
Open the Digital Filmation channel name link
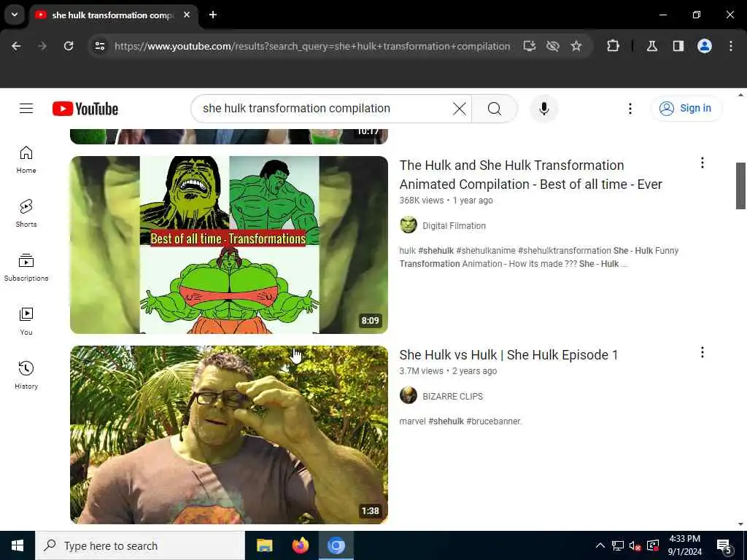pyautogui.click(x=454, y=226)
